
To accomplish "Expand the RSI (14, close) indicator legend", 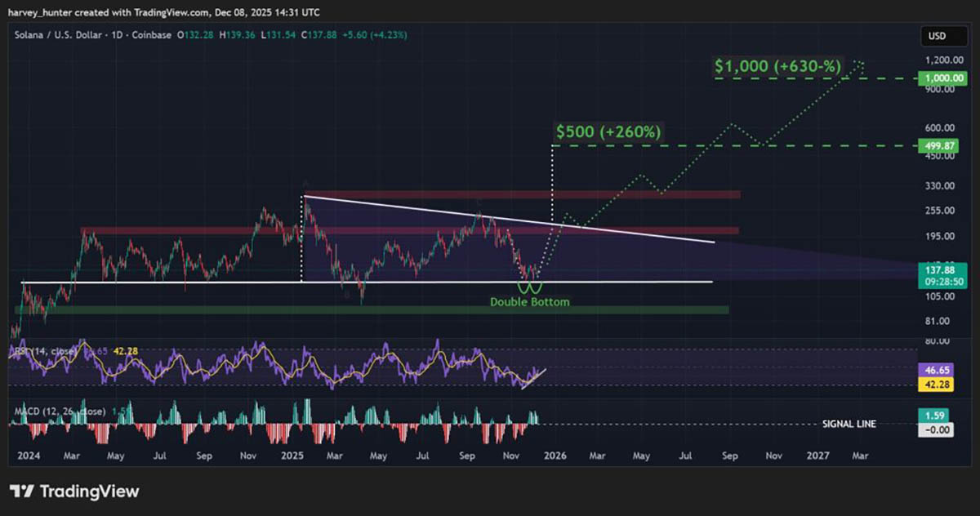I will coord(42,351).
